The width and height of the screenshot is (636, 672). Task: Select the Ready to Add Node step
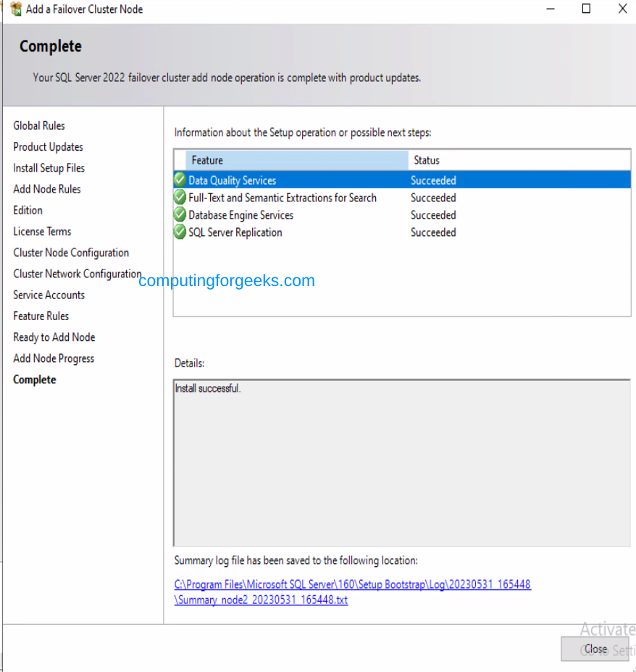click(54, 337)
